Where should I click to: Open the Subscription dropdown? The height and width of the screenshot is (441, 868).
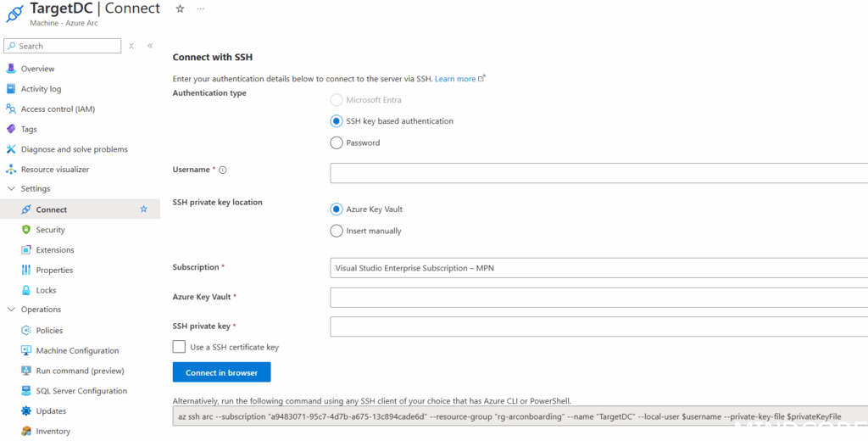[599, 268]
